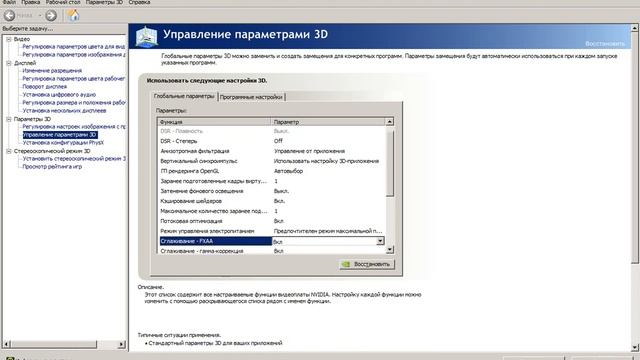640x360 pixels.
Task: Select Установка нескольких дисплеев
Action: click(64, 111)
